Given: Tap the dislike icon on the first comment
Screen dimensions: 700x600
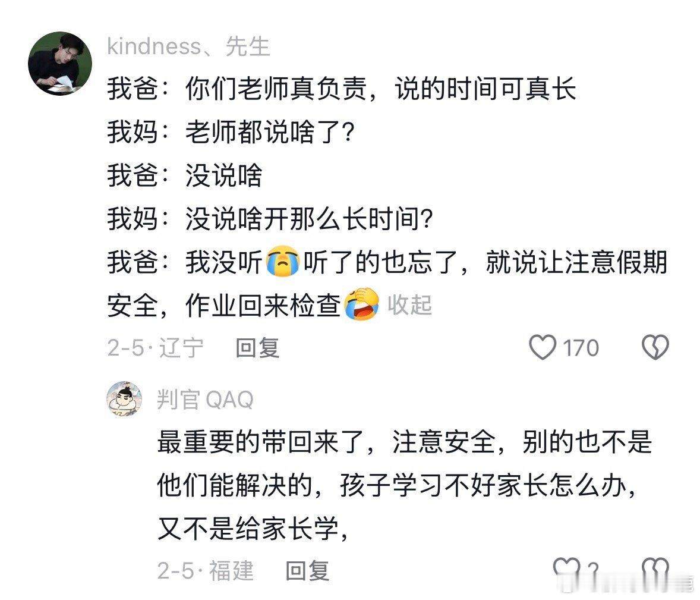Looking at the screenshot, I should pyautogui.click(x=655, y=348).
